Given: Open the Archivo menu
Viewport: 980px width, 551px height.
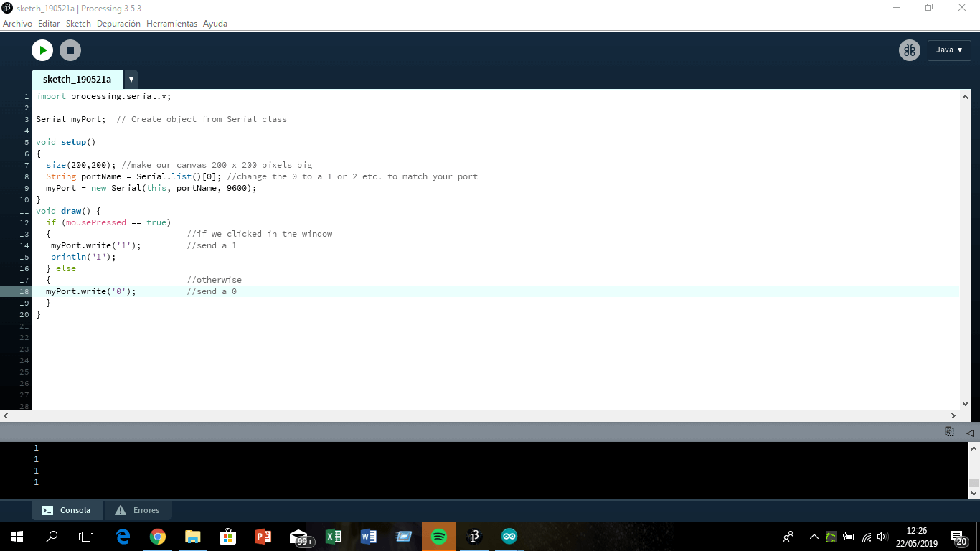Looking at the screenshot, I should point(17,24).
